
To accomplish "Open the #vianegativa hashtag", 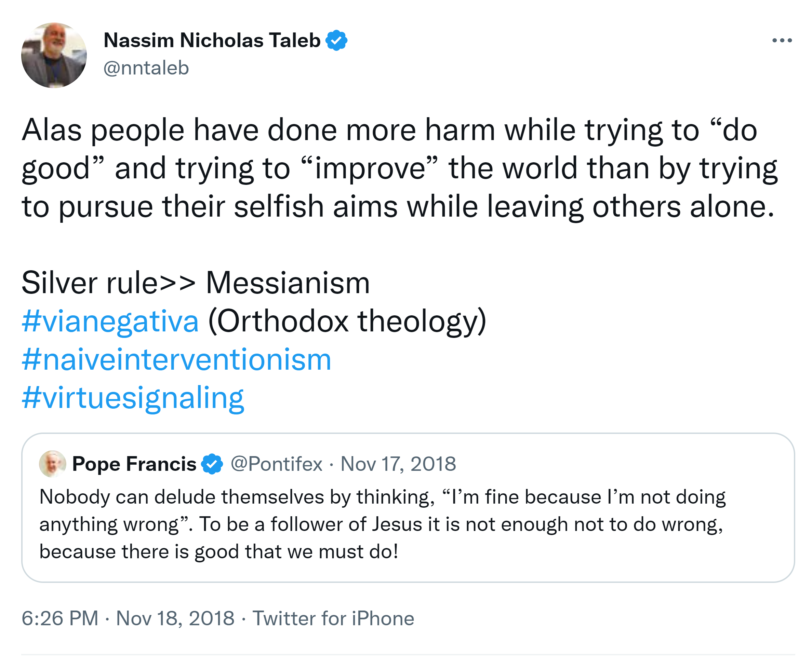I will (x=110, y=321).
